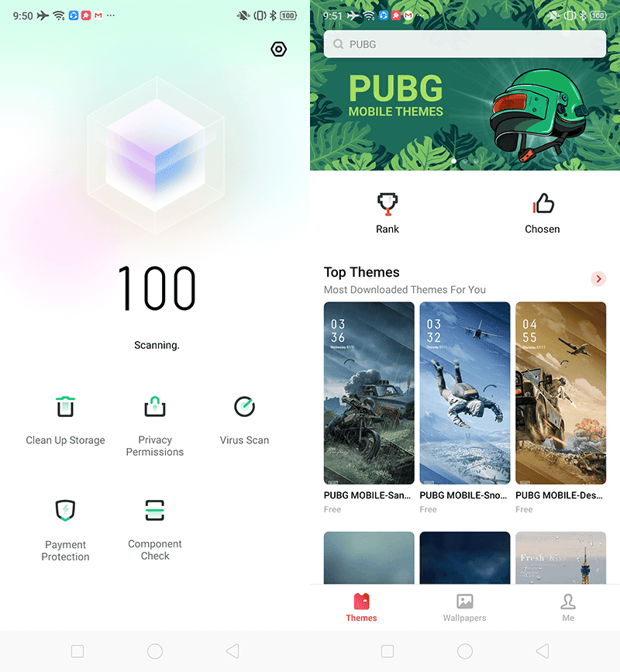620x672 pixels.
Task: Tap Gmail notification icon in left status bar
Action: [x=98, y=16]
